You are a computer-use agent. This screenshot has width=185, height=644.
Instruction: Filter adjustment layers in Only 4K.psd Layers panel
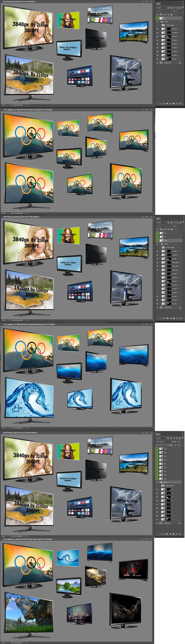click(x=172, y=8)
